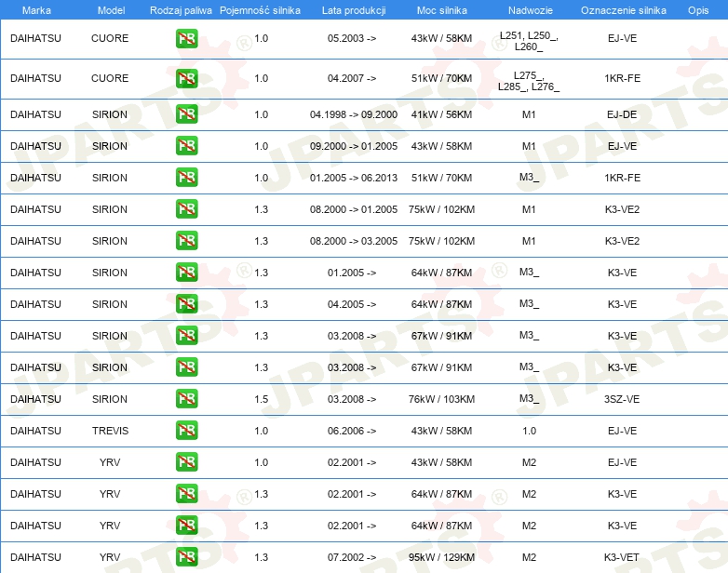This screenshot has width=728, height=573.
Task: Click the Pojemność silnika column header
Action: click(x=260, y=10)
